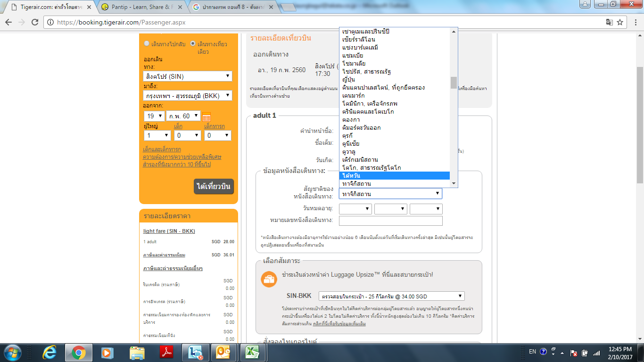Select ญี่ปุ่น in the nationality list
Image resolution: width=644 pixels, height=362 pixels.
click(395, 80)
